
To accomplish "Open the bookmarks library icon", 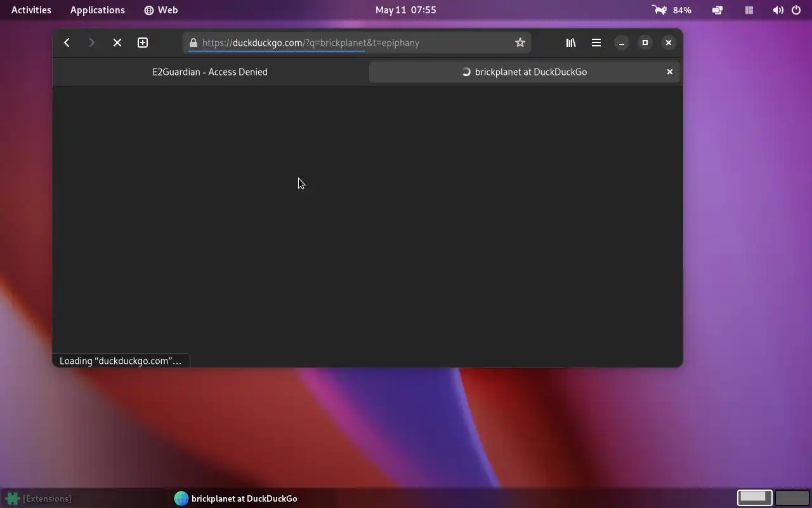I will point(571,43).
